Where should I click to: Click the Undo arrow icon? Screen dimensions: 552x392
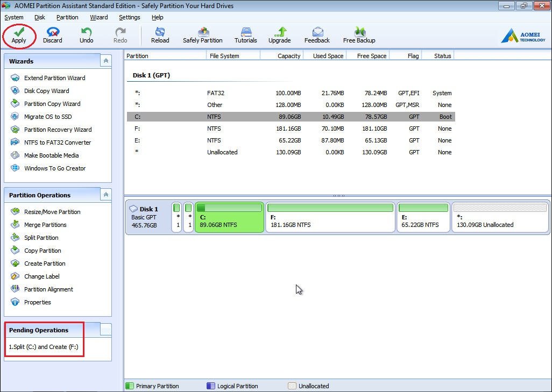(86, 32)
